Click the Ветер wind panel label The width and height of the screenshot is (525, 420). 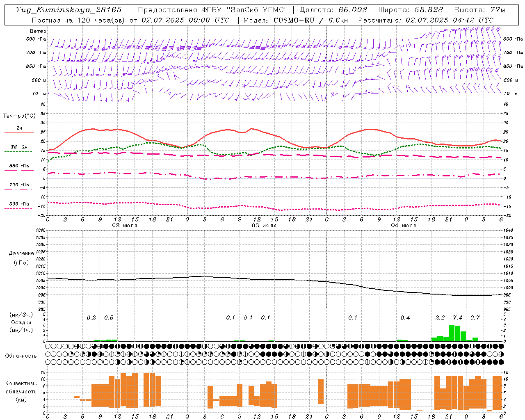point(38,31)
